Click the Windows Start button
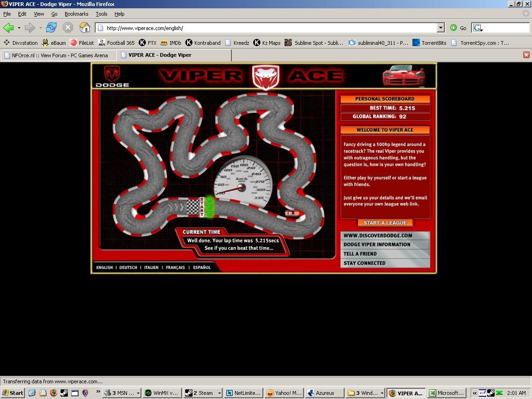Screen dimensions: 532x399 point(12,393)
